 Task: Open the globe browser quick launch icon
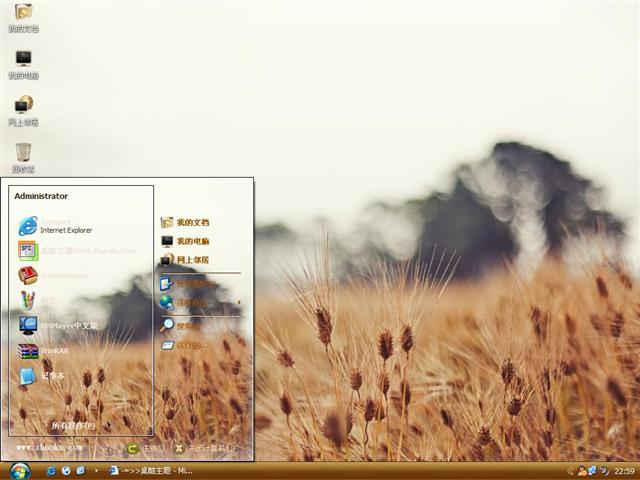[x=66, y=471]
